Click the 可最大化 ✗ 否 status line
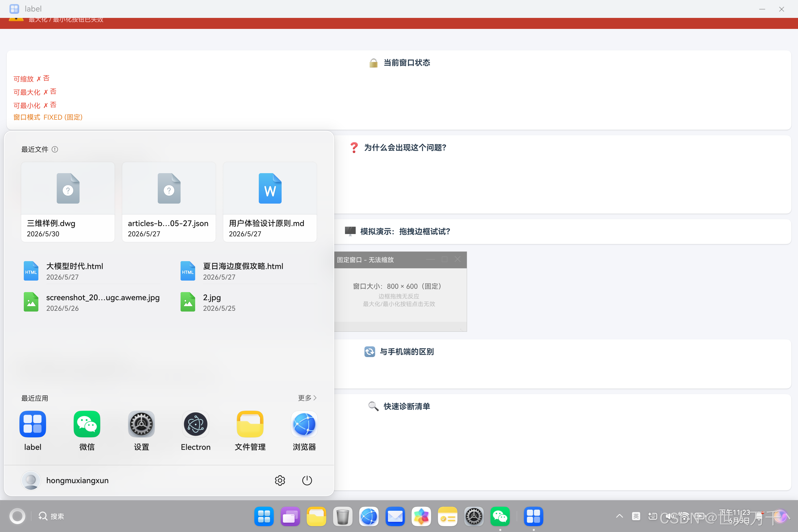Screen dimensions: 798x532 [35, 92]
